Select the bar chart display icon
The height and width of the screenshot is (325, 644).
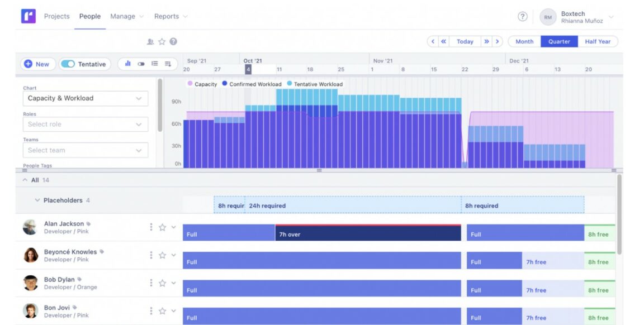click(128, 64)
